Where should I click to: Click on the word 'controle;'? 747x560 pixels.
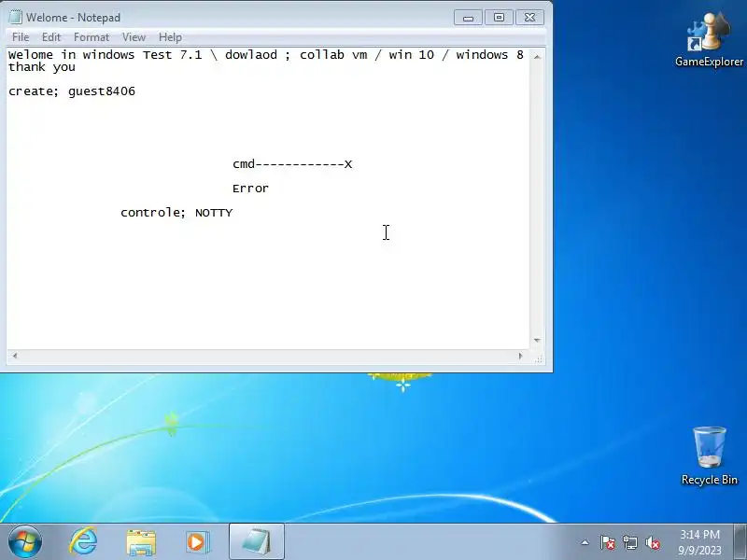click(153, 213)
